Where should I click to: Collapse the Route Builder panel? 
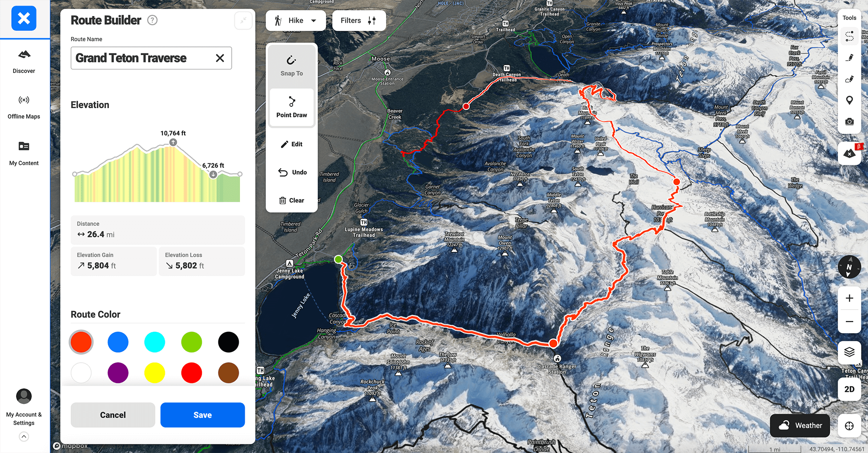coord(243,20)
